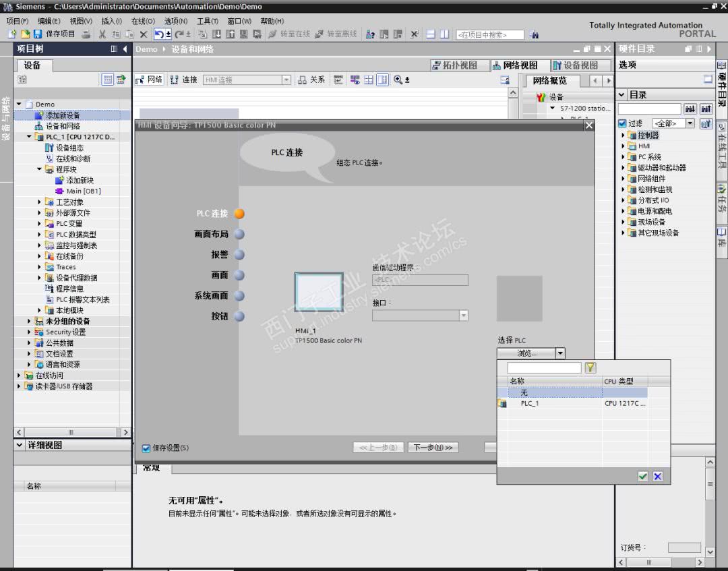This screenshot has width=728, height=571.
Task: Click the project search input field
Action: tap(490, 34)
